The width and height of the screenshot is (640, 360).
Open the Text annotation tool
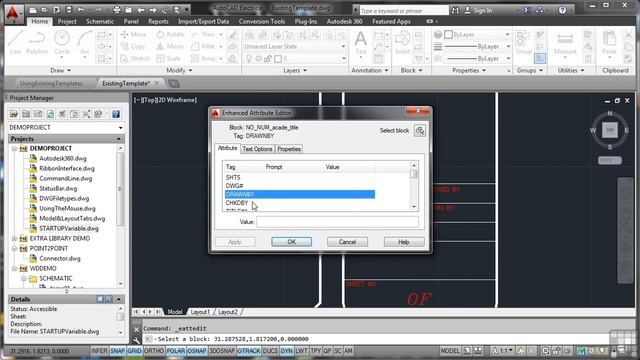360,42
